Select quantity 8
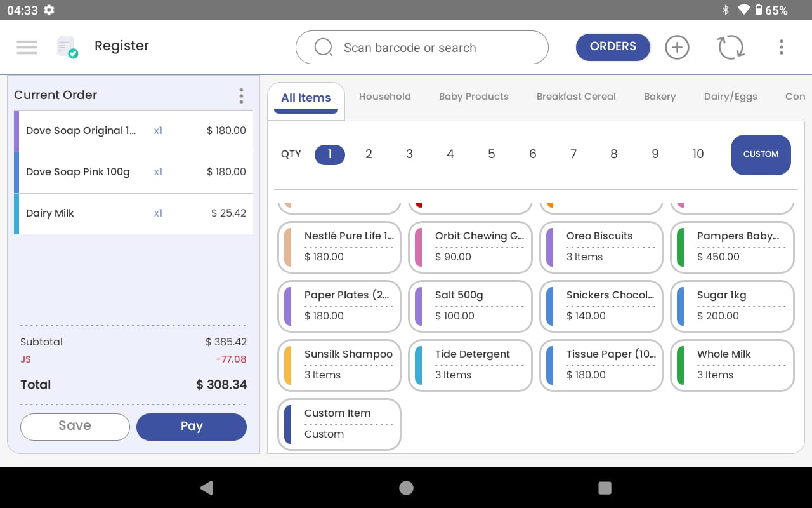812x508 pixels. click(614, 154)
